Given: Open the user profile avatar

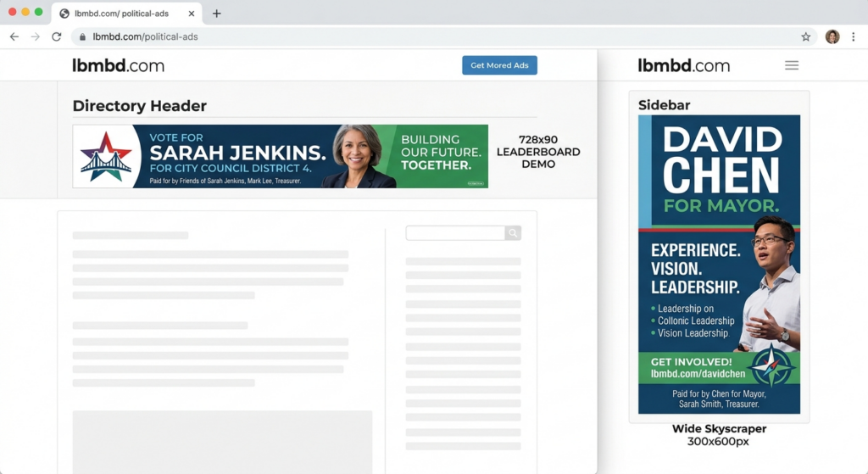Looking at the screenshot, I should 832,36.
